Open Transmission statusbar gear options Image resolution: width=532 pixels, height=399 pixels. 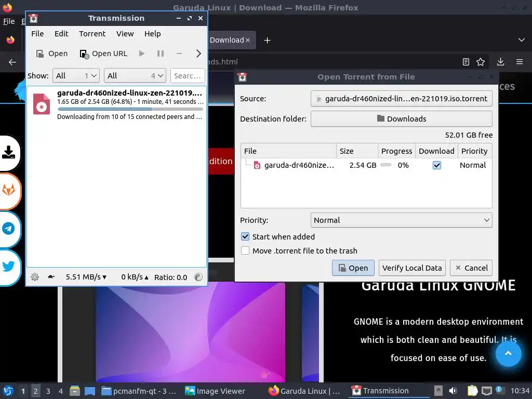click(35, 277)
